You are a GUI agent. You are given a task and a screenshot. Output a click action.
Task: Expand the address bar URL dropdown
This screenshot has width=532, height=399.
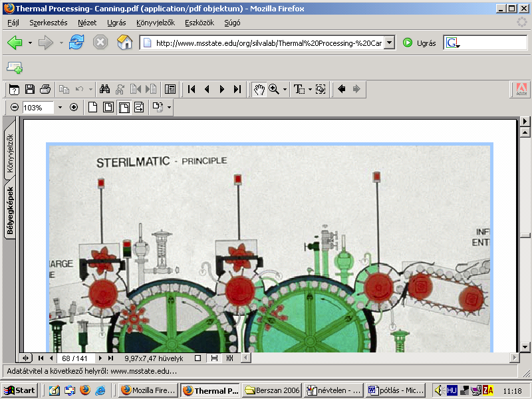coord(390,43)
